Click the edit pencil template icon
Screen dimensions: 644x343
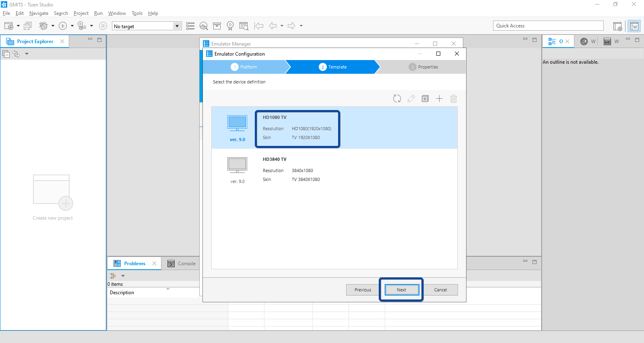[411, 98]
